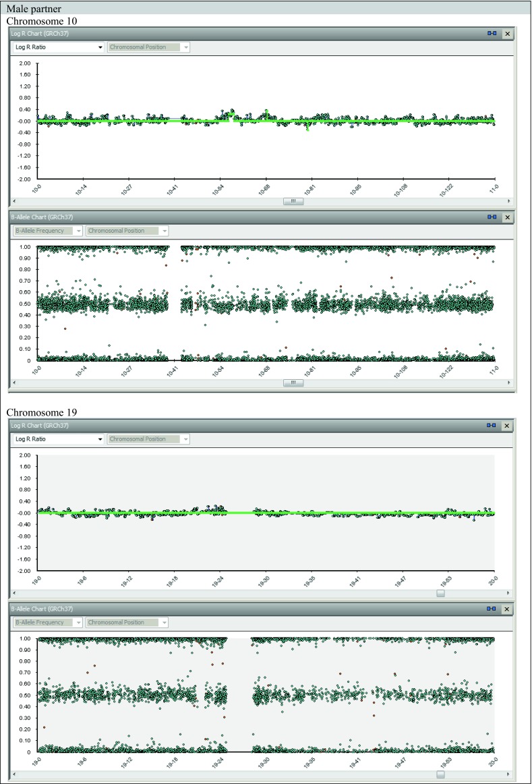Close the Chromosome 10 B-Allele Chart panel
Screen dimensions: 532x784
click(x=508, y=217)
